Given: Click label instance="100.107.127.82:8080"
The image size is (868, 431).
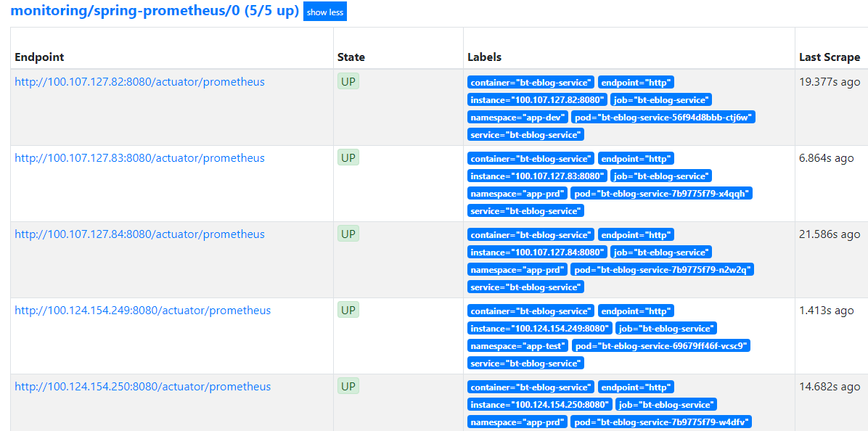Looking at the screenshot, I should (x=537, y=100).
